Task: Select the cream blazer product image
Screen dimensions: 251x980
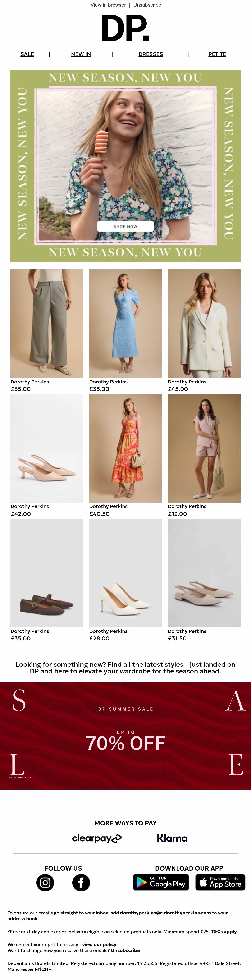Action: (204, 324)
